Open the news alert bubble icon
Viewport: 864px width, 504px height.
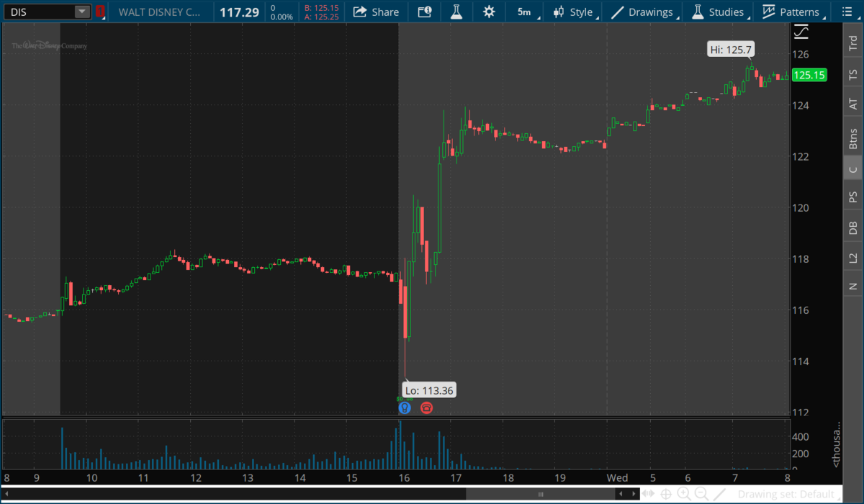tap(424, 12)
